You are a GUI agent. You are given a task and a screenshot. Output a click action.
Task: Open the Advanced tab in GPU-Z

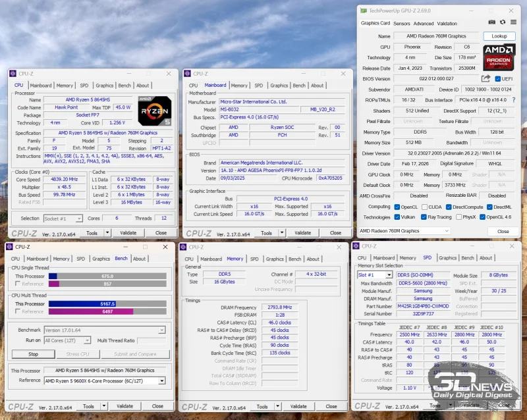(x=423, y=24)
